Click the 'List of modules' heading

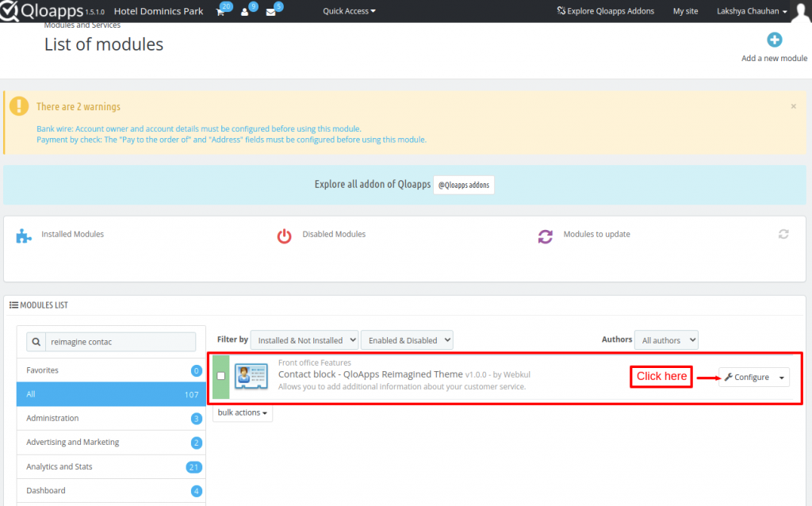pyautogui.click(x=104, y=44)
